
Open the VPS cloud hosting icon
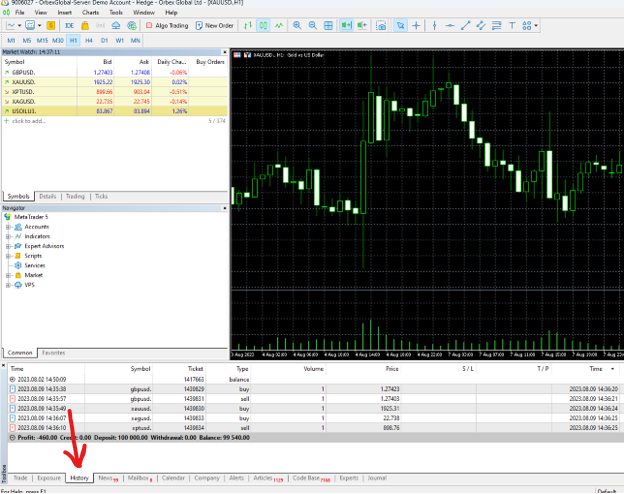pyautogui.click(x=116, y=26)
